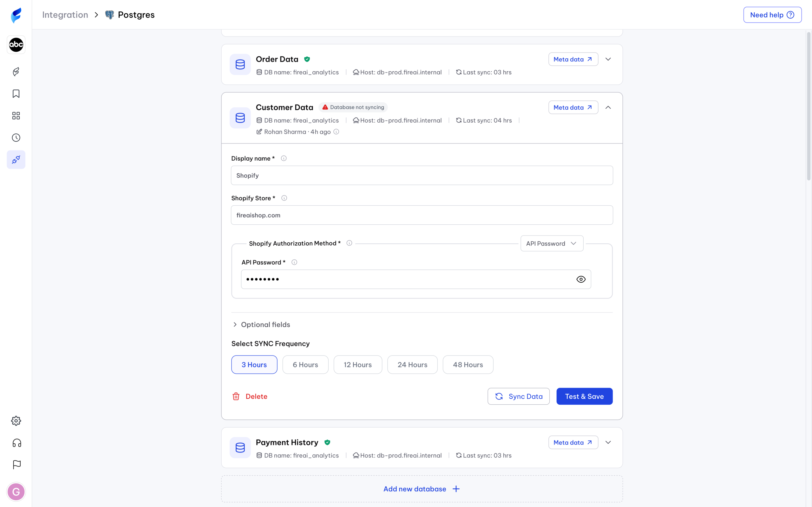The height and width of the screenshot is (507, 812).
Task: Select the 24 Hours sync frequency
Action: click(412, 364)
